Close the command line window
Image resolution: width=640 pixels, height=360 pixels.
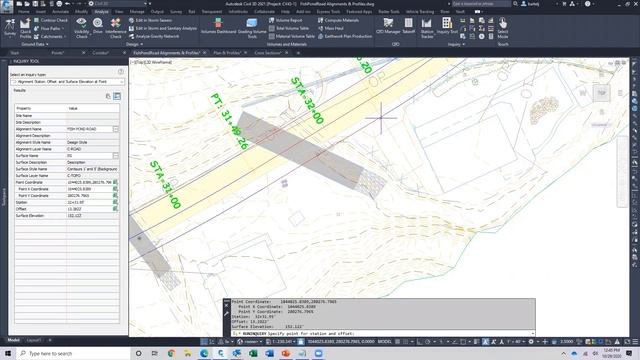click(x=227, y=305)
